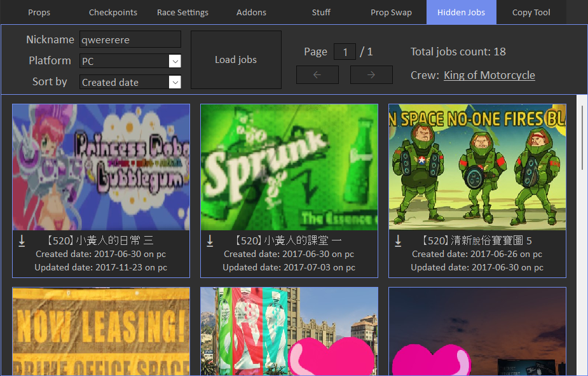Click the Page number field

345,52
